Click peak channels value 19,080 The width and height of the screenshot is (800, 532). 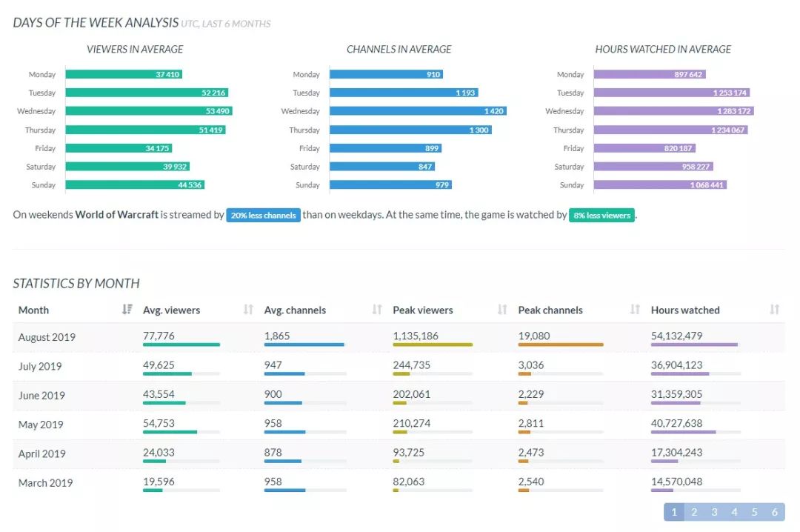pos(533,336)
